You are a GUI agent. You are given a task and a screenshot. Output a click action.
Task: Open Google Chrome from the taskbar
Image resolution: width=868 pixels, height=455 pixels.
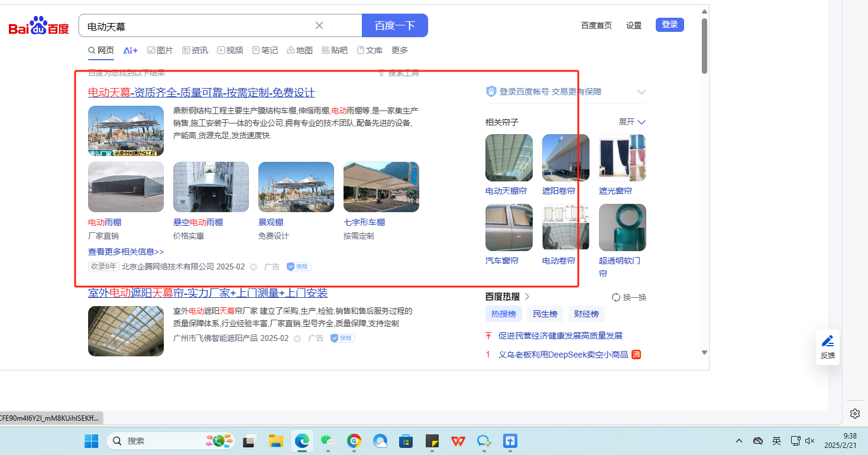tap(354, 441)
